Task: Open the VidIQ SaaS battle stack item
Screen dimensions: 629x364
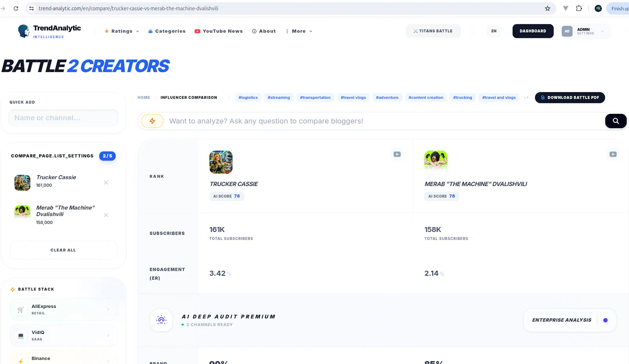Action: coord(63,335)
